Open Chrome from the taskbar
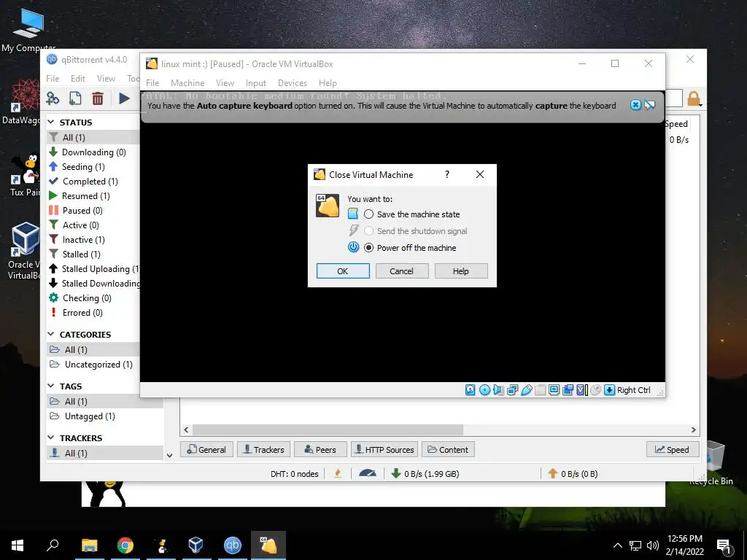 click(x=125, y=545)
